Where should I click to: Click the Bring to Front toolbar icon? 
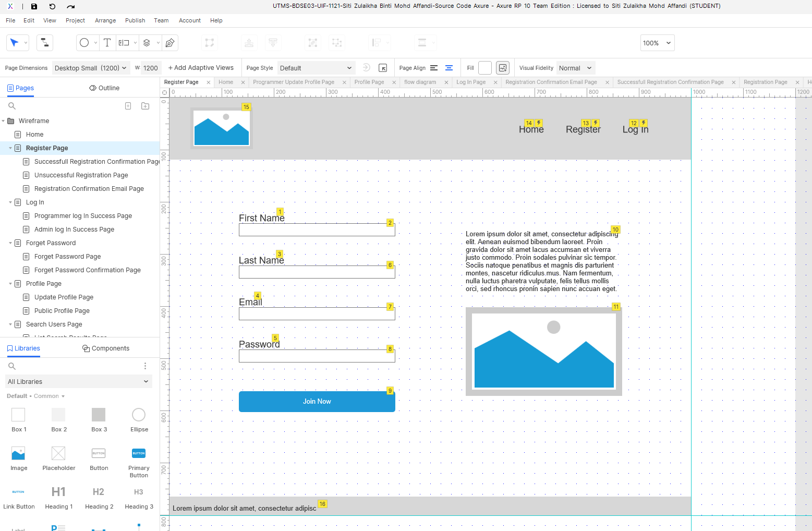pyautogui.click(x=249, y=43)
